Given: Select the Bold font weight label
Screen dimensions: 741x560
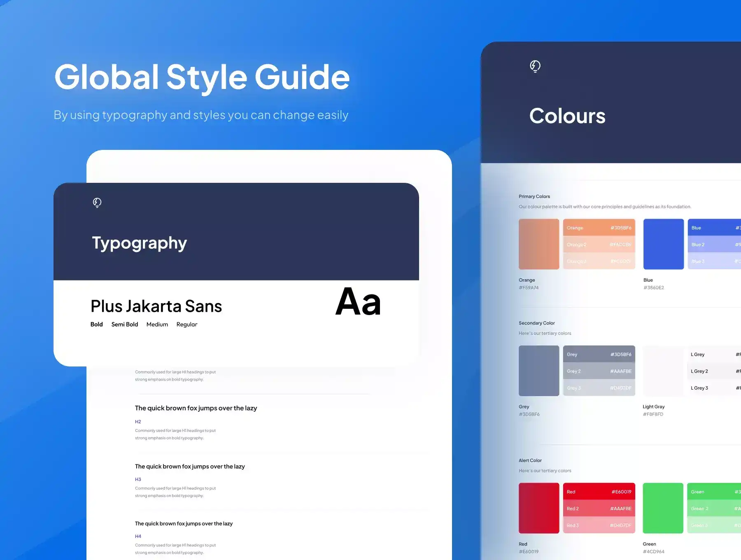Looking at the screenshot, I should (x=96, y=324).
